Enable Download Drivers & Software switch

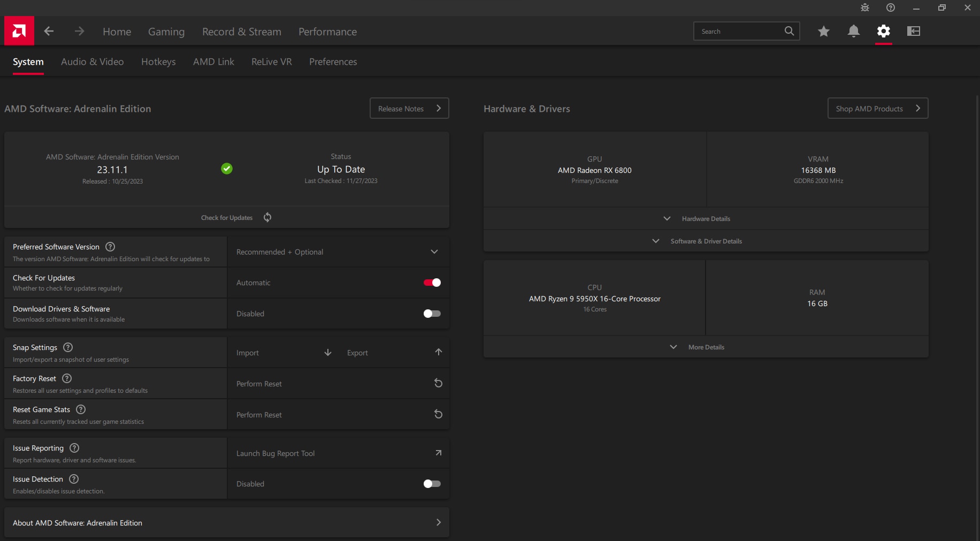click(x=432, y=314)
